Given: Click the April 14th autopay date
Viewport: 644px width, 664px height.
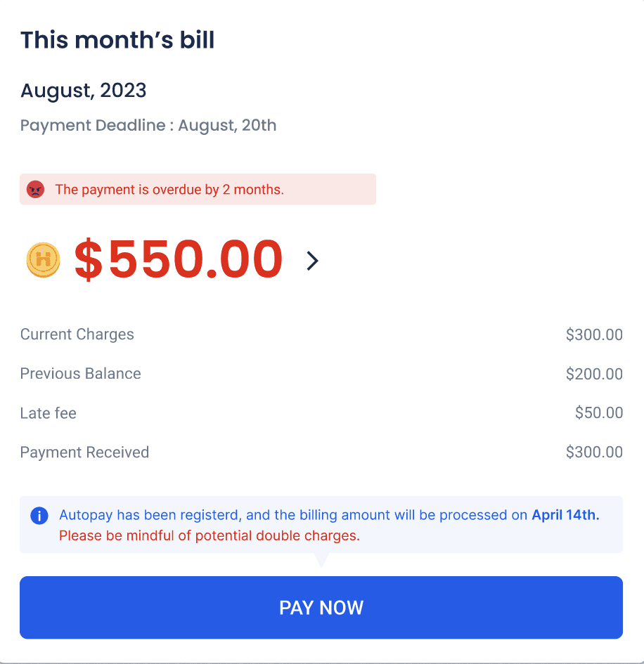Looking at the screenshot, I should click(x=565, y=515).
